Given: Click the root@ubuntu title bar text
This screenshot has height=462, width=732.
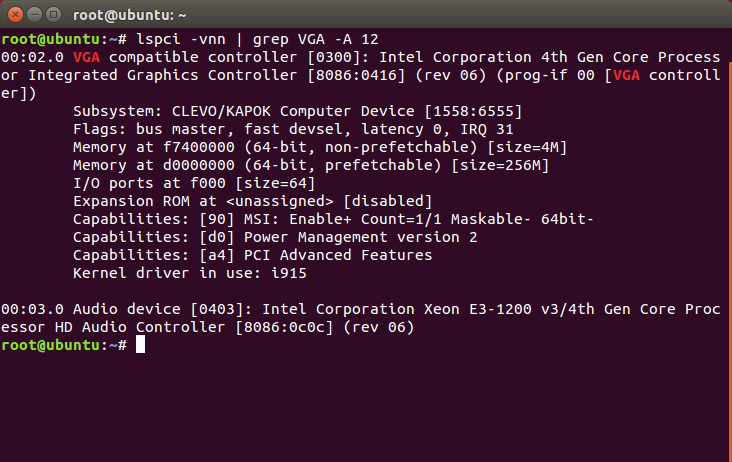Looking at the screenshot, I should pos(130,15).
